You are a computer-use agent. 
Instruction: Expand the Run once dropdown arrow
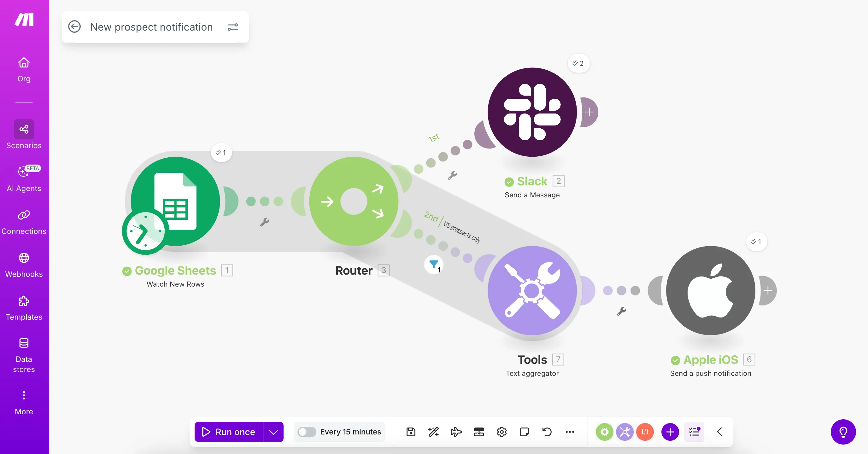(273, 432)
